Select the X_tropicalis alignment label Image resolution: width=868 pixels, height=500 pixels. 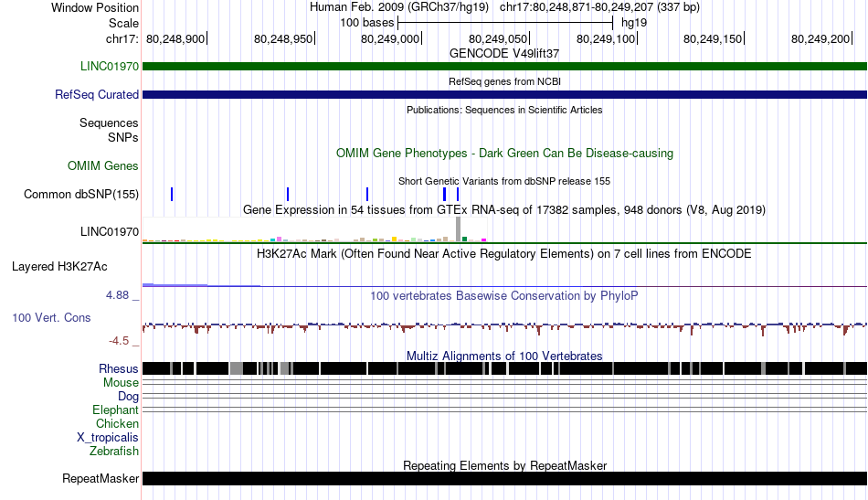108,438
